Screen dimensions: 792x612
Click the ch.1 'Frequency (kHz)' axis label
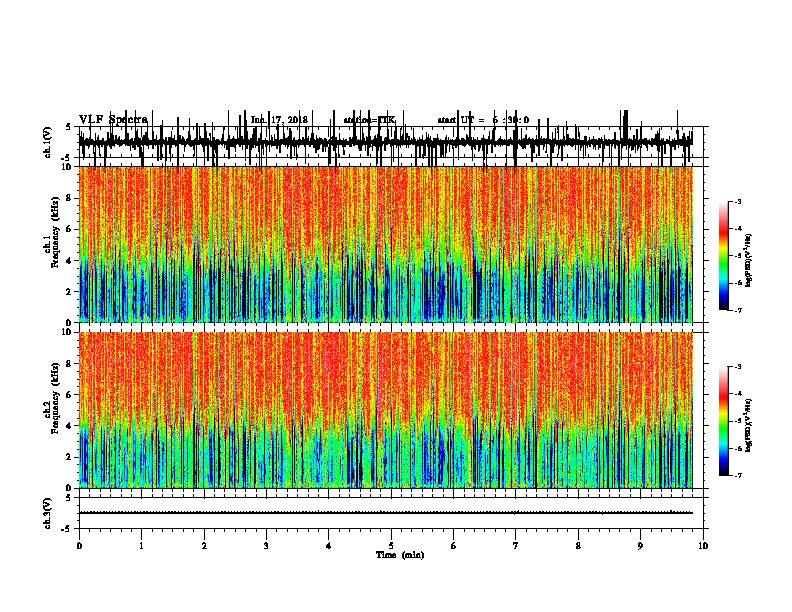[x=55, y=232]
